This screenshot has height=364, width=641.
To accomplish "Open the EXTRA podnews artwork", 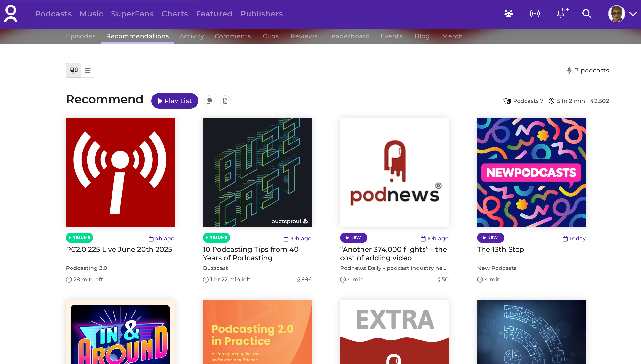I will (x=394, y=332).
